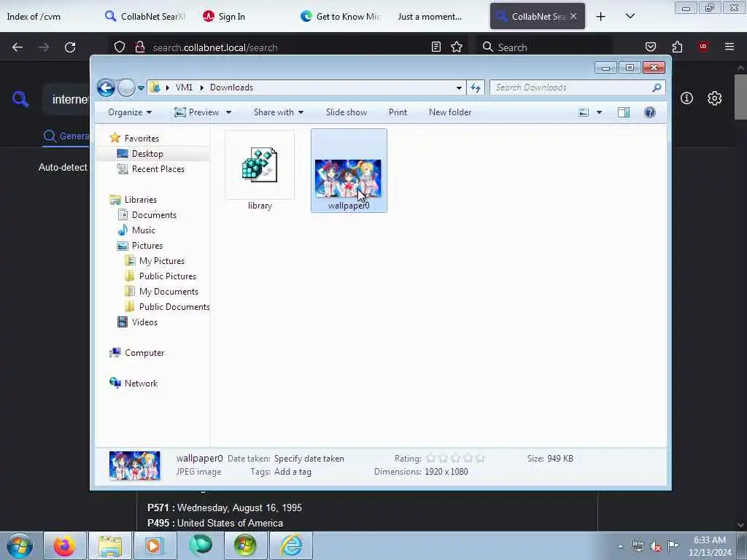747x560 pixels.
Task: Click the Windows Start button
Action: point(20,546)
